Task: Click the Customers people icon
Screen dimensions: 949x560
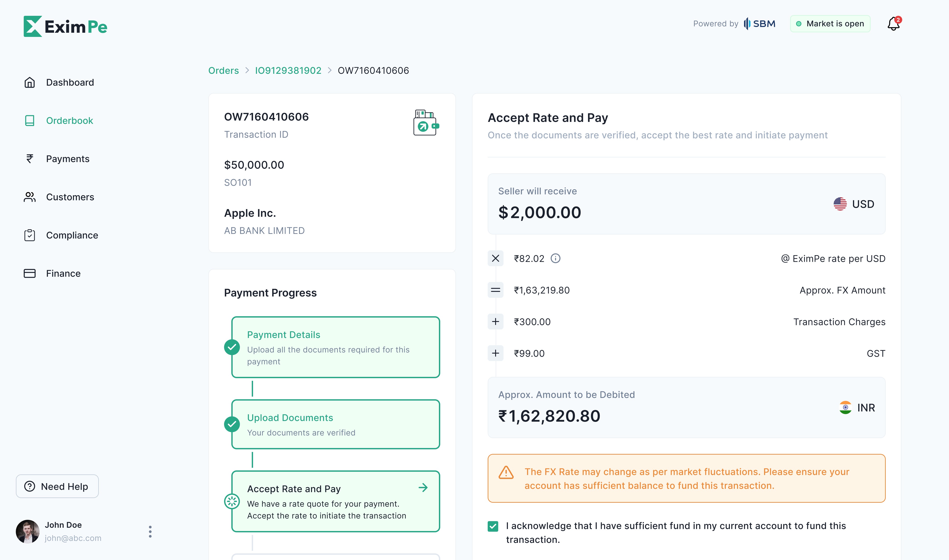Action: pos(29,197)
